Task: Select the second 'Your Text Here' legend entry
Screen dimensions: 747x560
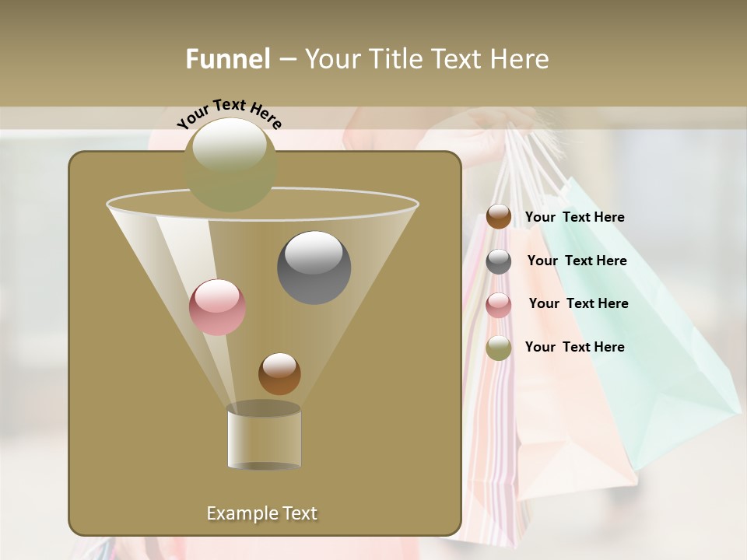Action: [577, 261]
